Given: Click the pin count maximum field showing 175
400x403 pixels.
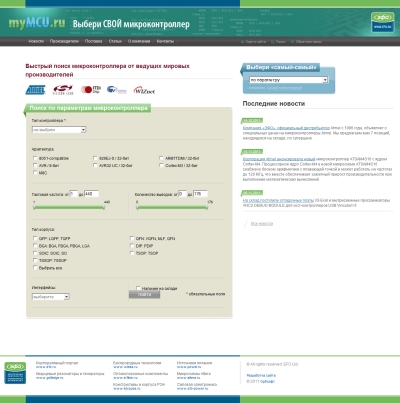Looking at the screenshot, I should pos(200,194).
